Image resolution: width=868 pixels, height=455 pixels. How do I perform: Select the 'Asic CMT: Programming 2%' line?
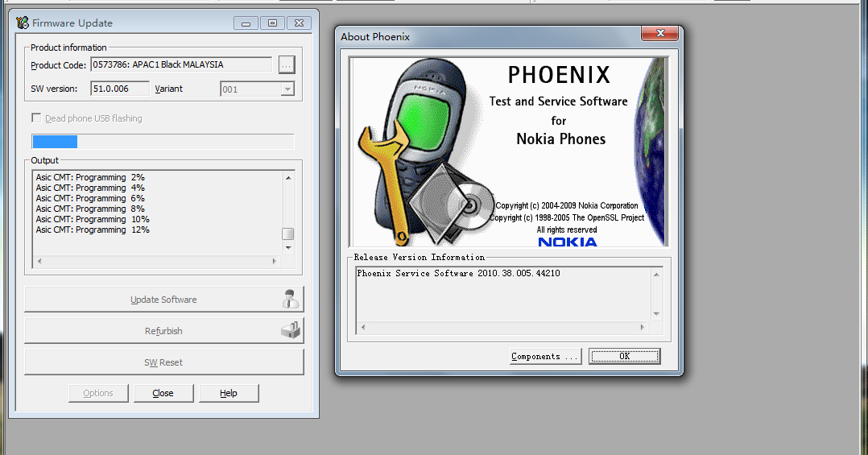(x=90, y=177)
